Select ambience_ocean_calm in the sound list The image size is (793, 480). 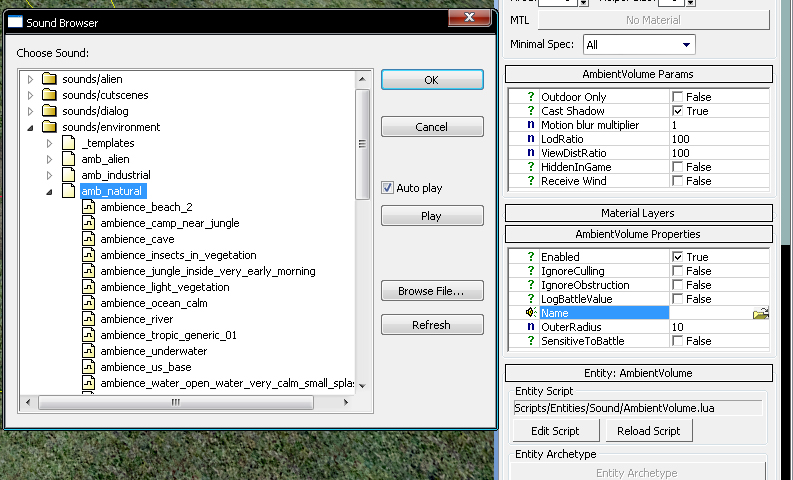[153, 303]
